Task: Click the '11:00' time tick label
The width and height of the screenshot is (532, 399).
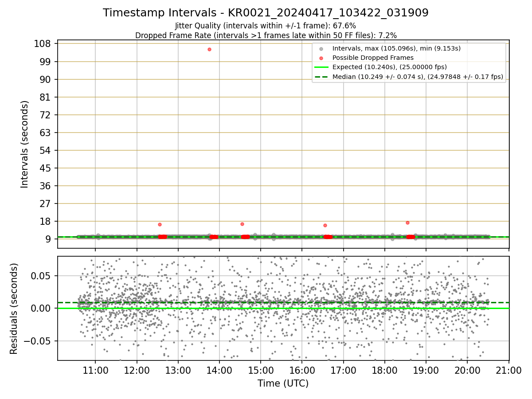Action: point(95,372)
